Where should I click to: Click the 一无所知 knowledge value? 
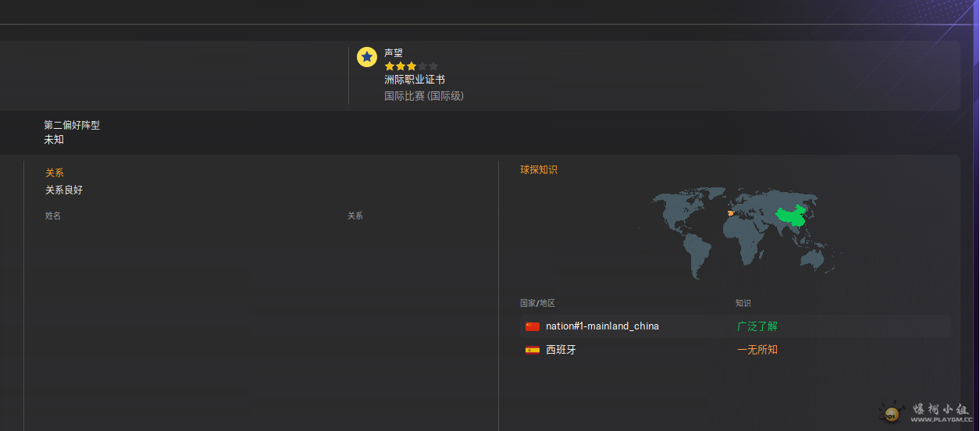tap(757, 350)
